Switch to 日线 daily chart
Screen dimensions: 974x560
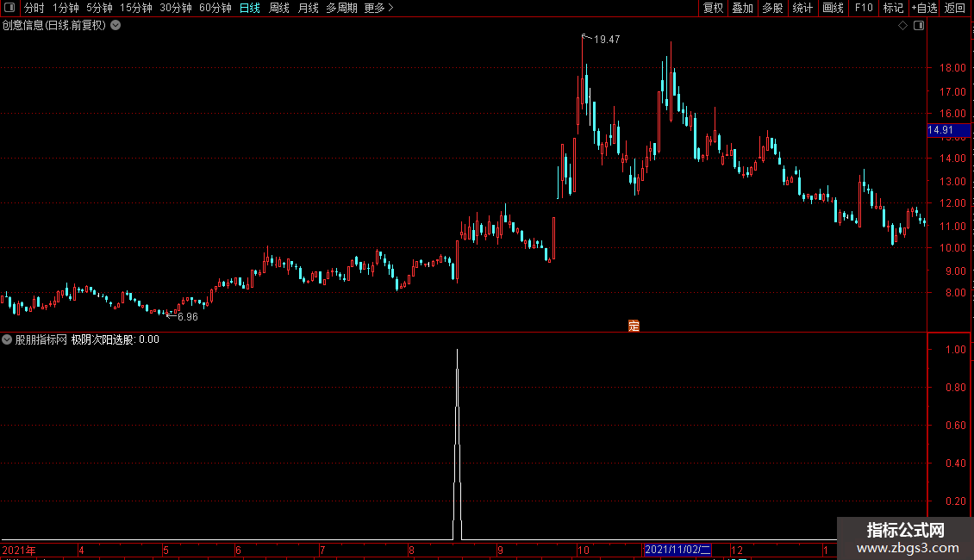pos(250,8)
